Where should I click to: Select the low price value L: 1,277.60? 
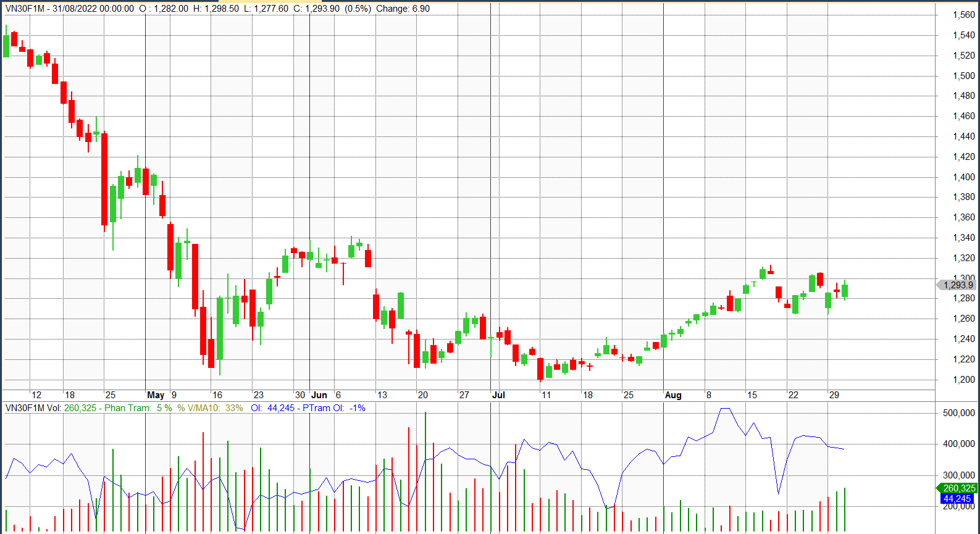(x=266, y=9)
